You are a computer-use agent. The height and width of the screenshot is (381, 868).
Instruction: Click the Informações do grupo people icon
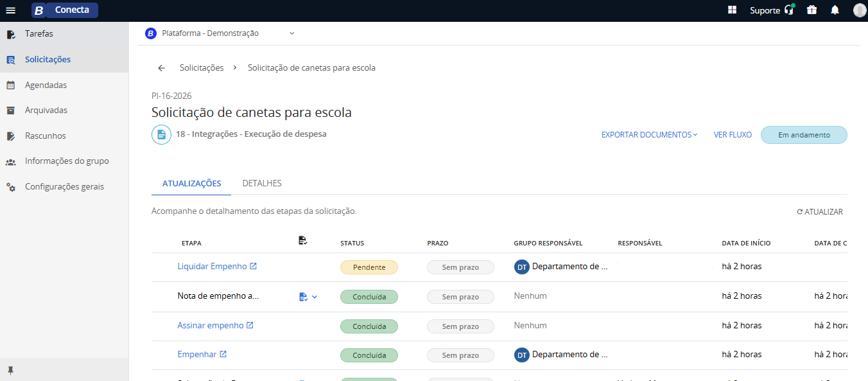11,161
